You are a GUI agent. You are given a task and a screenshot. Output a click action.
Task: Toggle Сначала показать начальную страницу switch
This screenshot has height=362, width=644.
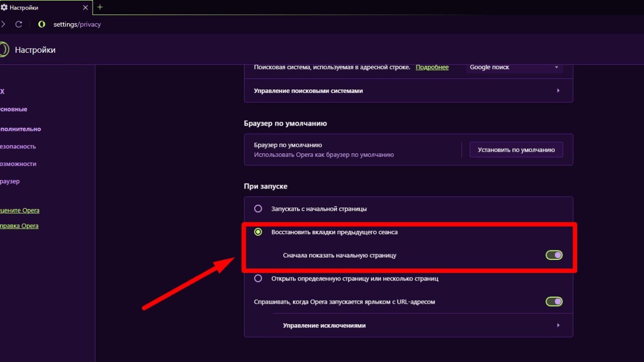(x=554, y=255)
